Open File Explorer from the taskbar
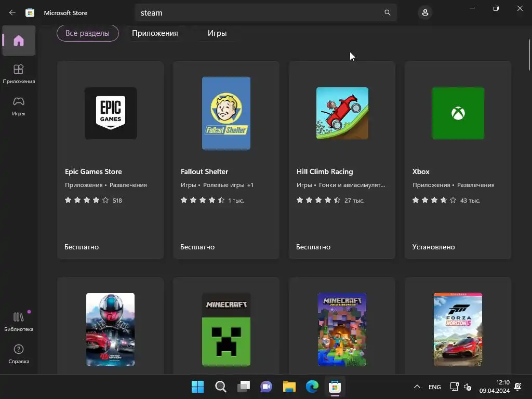The width and height of the screenshot is (532, 399). click(x=289, y=387)
